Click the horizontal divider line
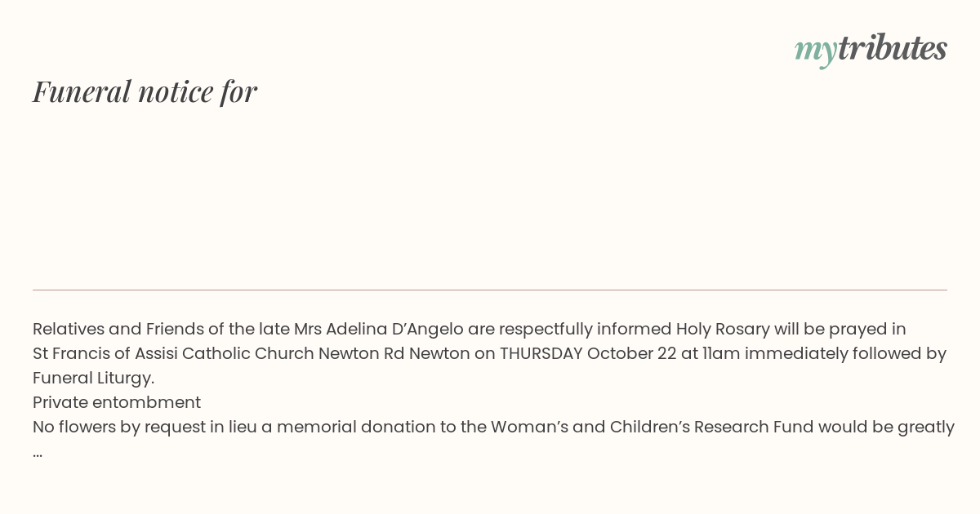Screen dimensions: 980x514 point(490,290)
